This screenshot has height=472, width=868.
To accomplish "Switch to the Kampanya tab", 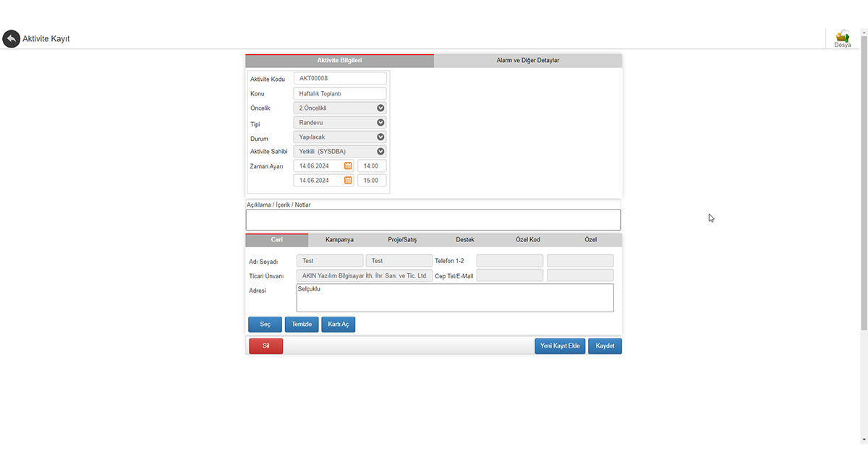I will pyautogui.click(x=339, y=239).
